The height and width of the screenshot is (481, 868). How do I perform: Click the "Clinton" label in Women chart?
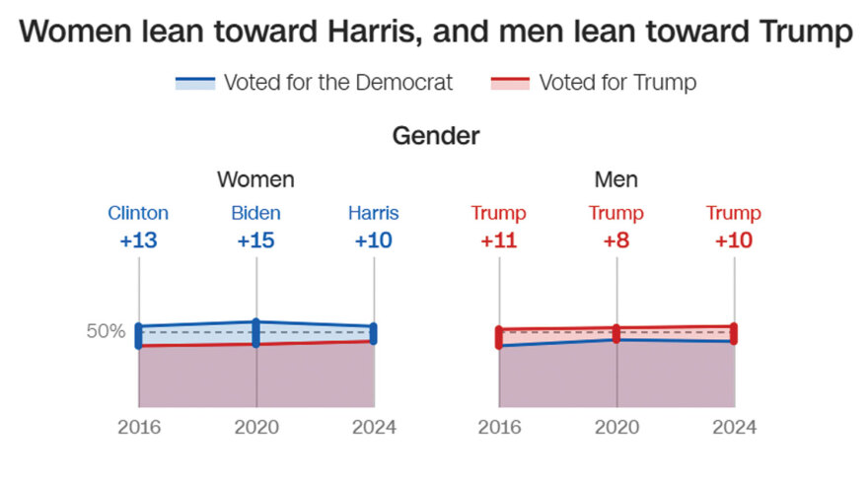point(138,213)
